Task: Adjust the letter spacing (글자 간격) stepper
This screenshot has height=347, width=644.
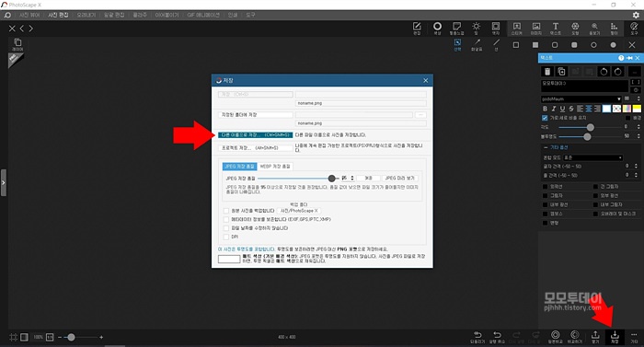Action: 636,166
